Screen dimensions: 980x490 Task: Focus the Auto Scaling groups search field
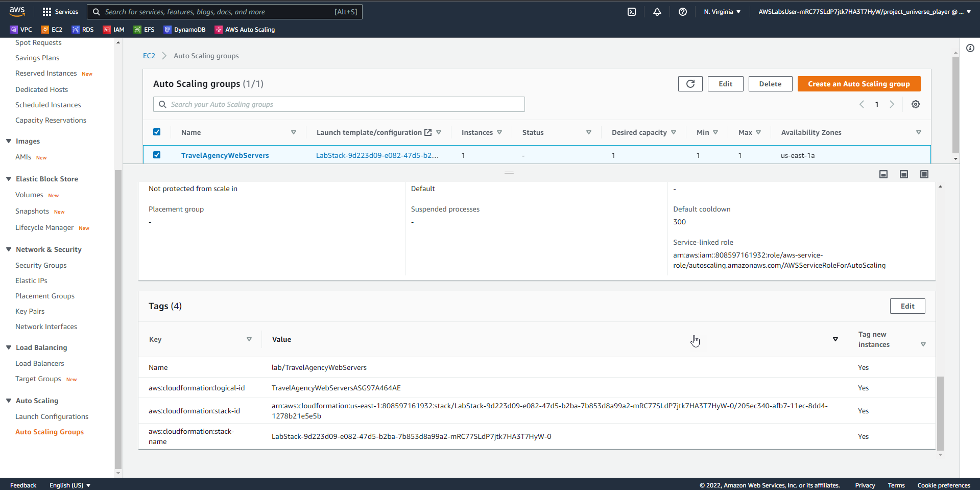pyautogui.click(x=339, y=104)
